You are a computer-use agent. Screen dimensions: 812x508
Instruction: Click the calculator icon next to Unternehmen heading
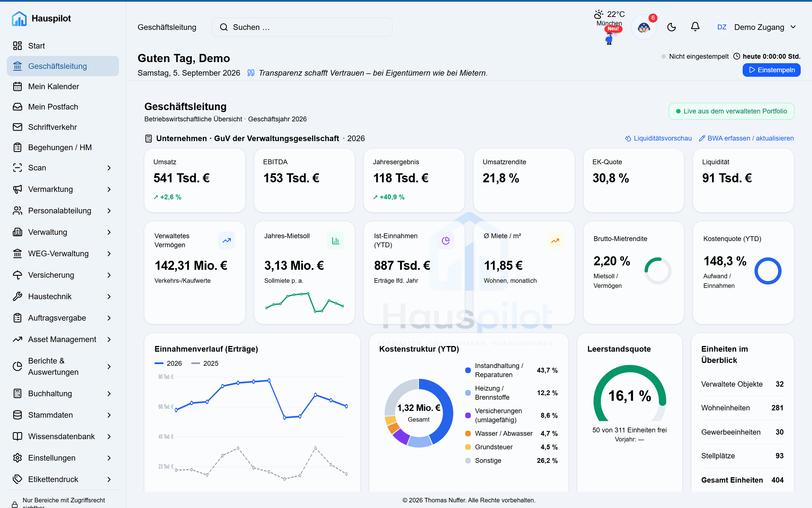149,138
